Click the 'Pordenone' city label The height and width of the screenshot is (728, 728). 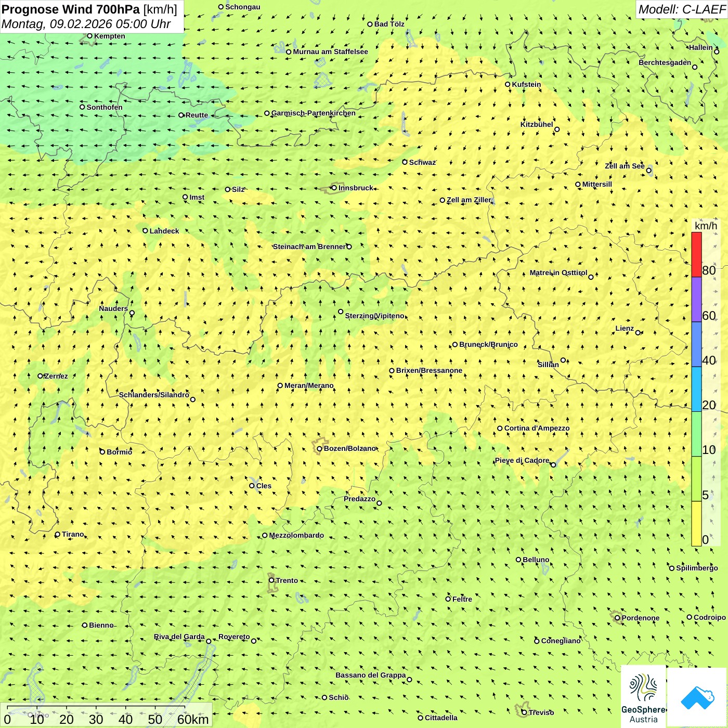click(640, 618)
